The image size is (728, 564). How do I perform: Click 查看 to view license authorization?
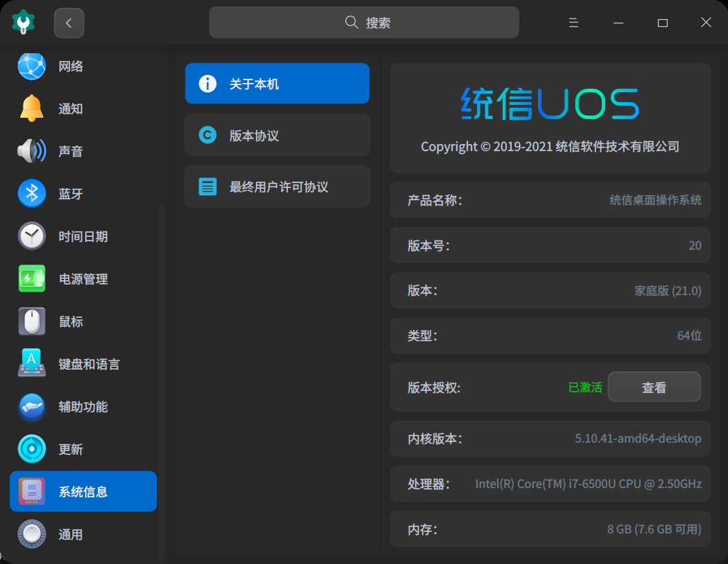[654, 387]
